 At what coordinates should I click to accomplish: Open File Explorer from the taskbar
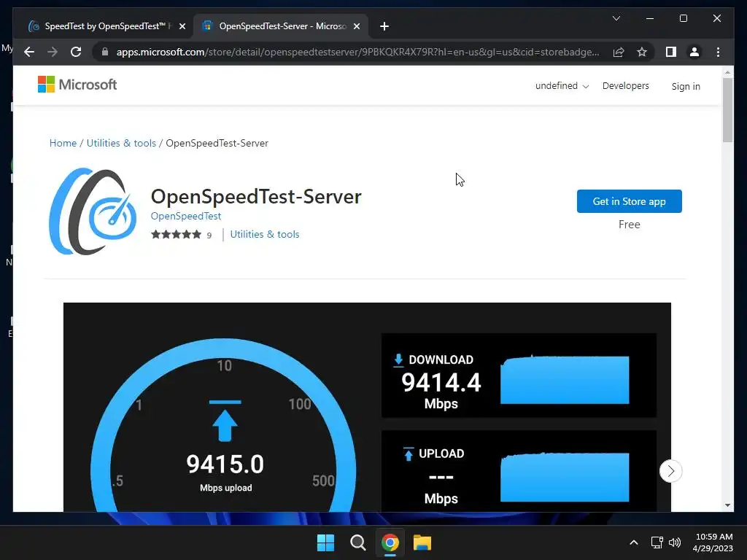pyautogui.click(x=422, y=542)
